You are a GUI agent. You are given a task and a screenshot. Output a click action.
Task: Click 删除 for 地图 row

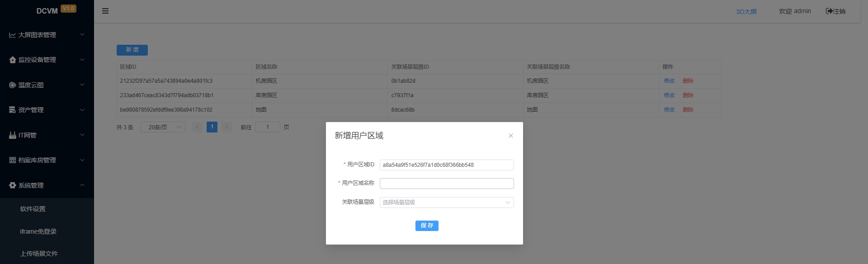688,110
